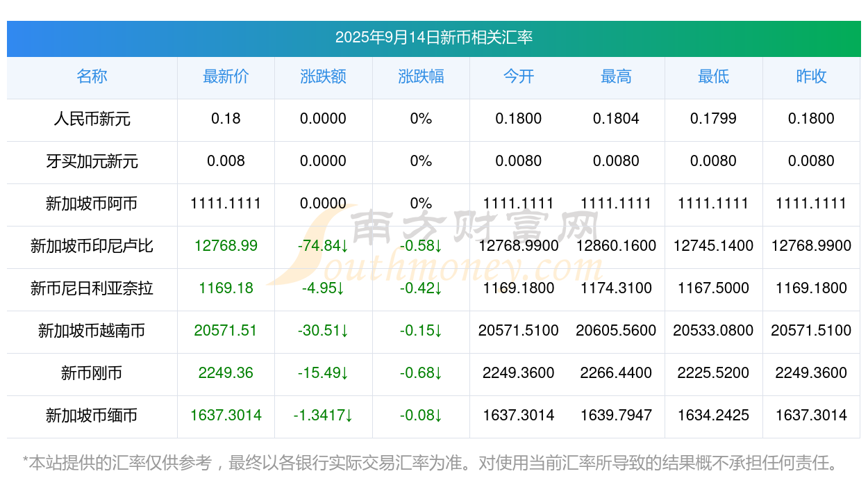The image size is (868, 485).
Task: Click the row name 新加坡币印尼卢比
Action: (x=92, y=246)
